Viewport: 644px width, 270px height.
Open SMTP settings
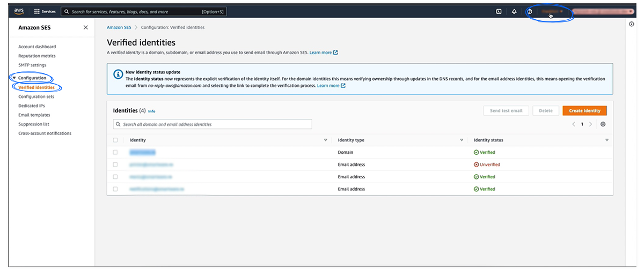(32, 65)
